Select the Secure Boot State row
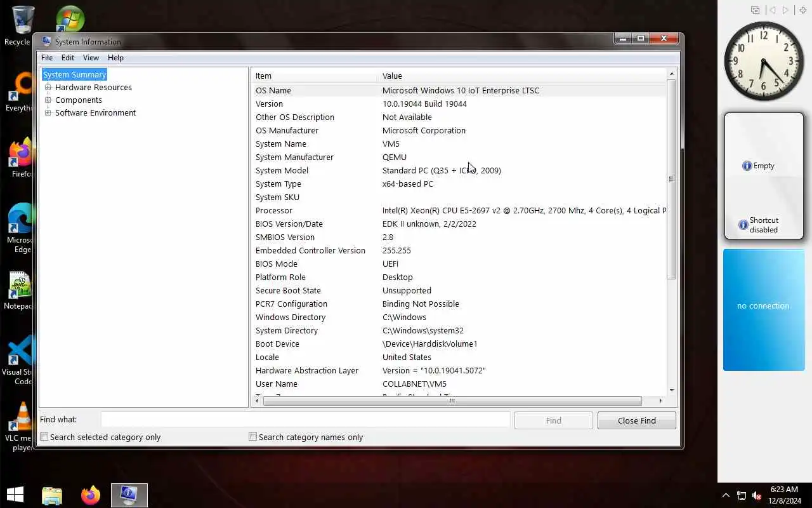 coord(459,290)
